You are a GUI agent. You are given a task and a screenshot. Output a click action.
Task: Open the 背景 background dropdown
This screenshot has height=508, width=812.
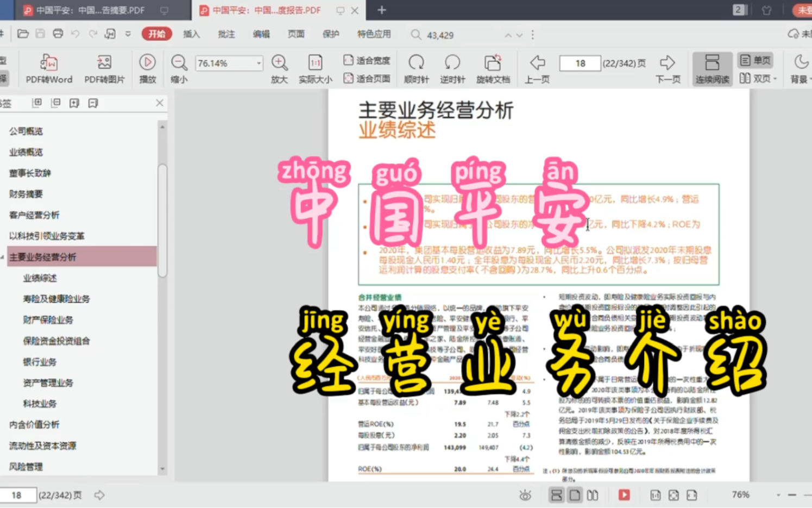point(801,69)
